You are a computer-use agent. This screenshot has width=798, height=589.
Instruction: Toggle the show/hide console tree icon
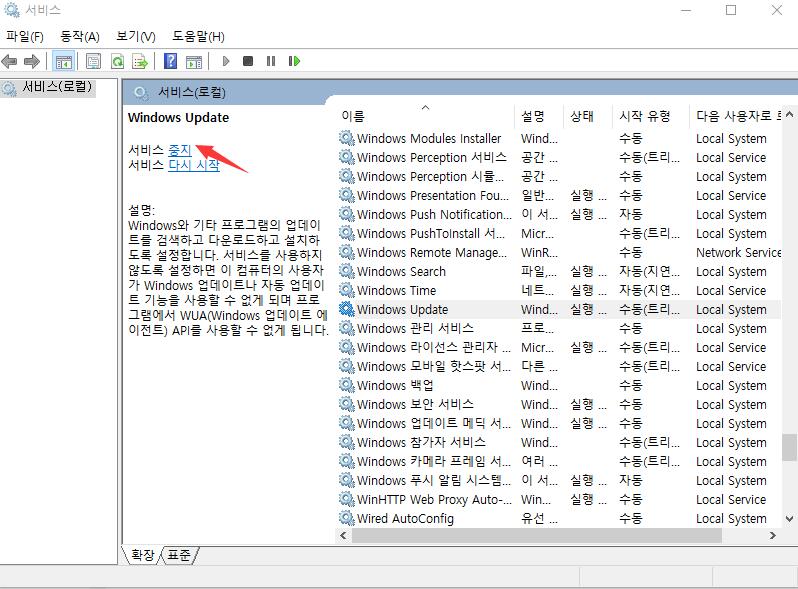click(x=64, y=61)
